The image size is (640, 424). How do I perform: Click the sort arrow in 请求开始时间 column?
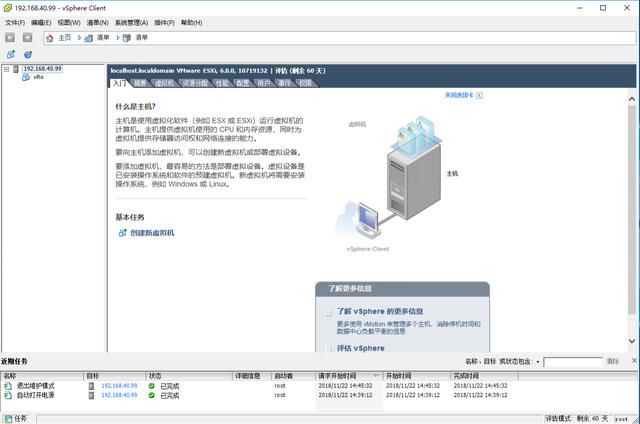pyautogui.click(x=376, y=375)
